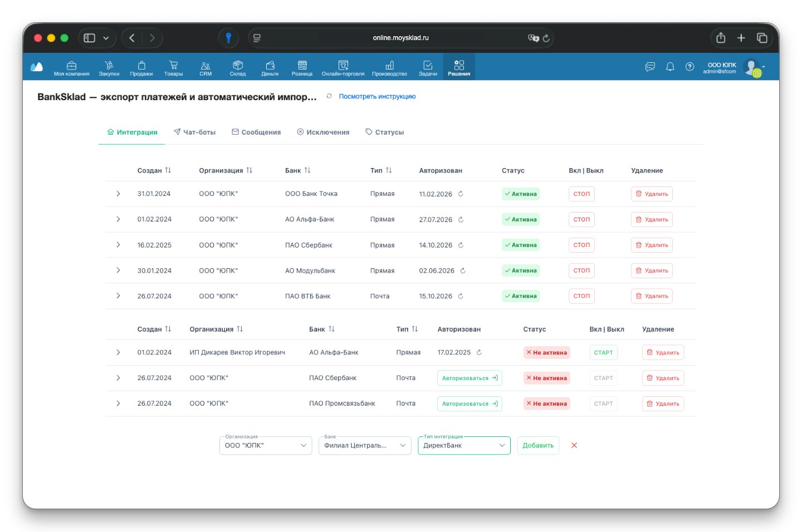802x532 pixels.
Task: Open the help question mark icon
Action: (690, 67)
